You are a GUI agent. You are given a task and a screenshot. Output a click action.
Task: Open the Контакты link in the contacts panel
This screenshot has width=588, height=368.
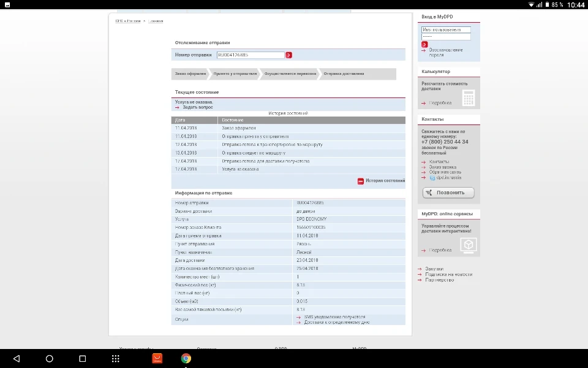click(x=439, y=162)
